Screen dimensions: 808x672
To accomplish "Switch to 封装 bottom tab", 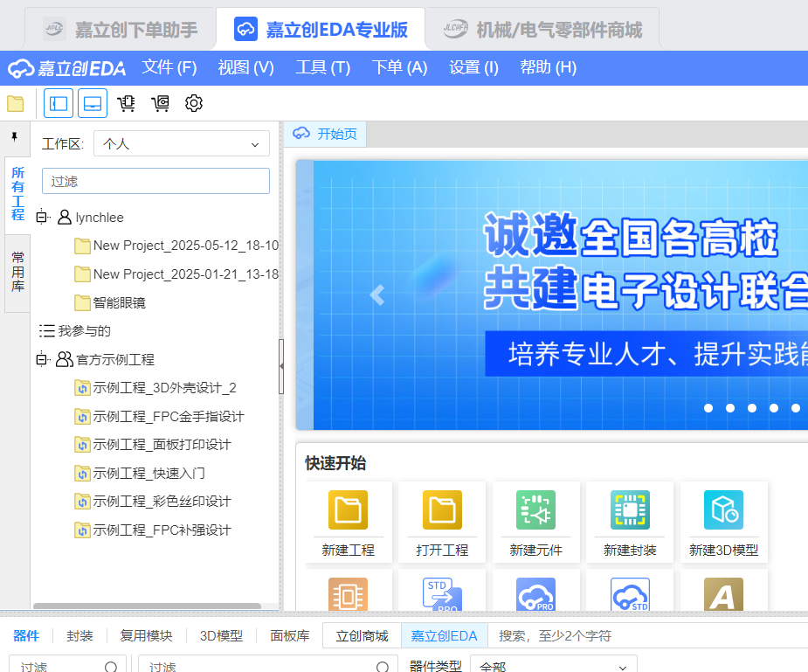I will point(79,636).
